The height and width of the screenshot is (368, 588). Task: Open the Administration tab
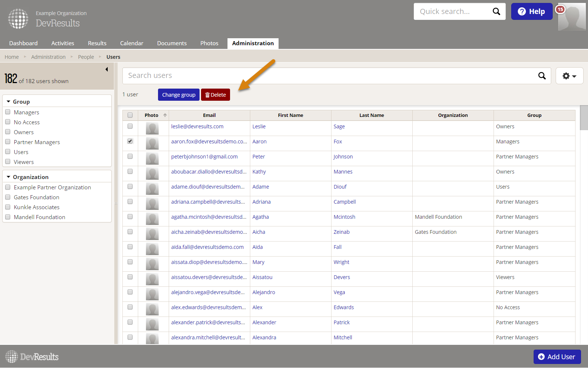[253, 43]
